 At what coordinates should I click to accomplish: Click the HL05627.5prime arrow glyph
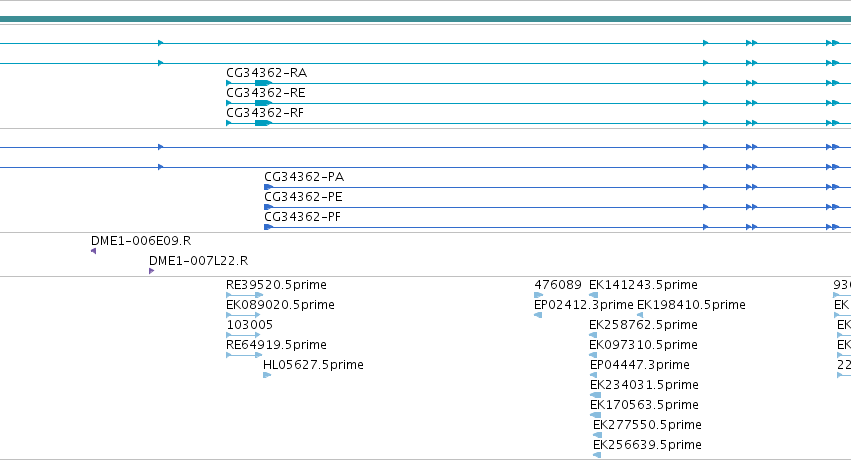coord(267,375)
